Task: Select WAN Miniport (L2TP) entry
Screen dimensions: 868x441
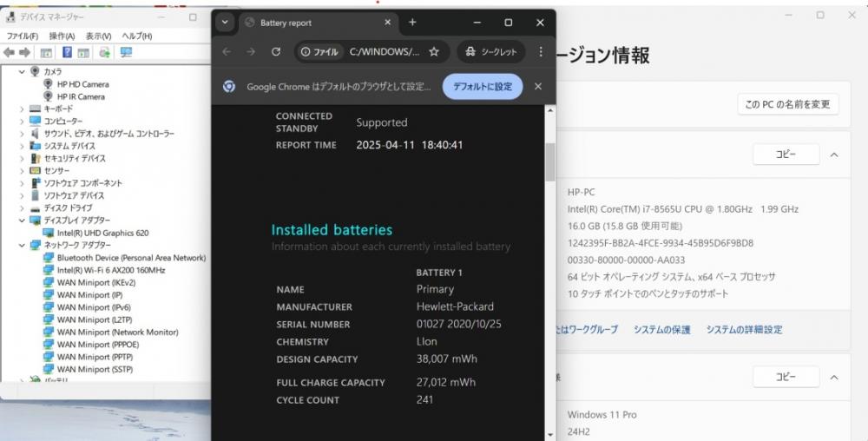Action: coord(95,319)
